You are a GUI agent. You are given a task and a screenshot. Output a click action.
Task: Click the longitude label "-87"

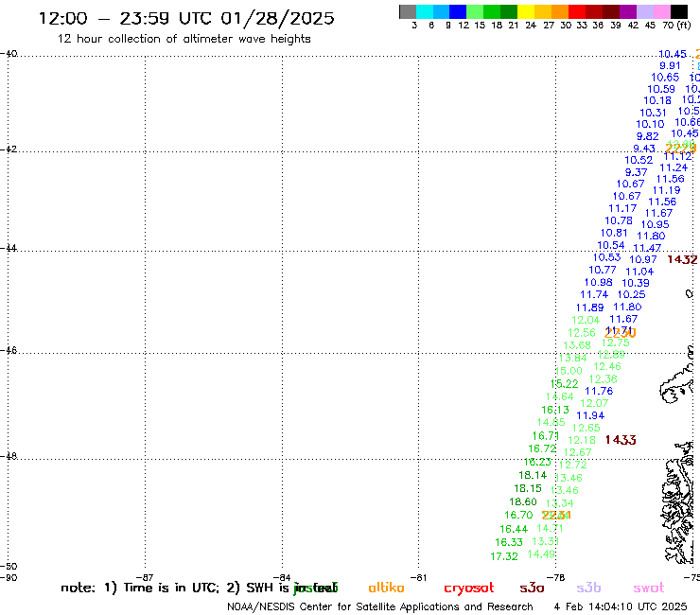[146, 577]
